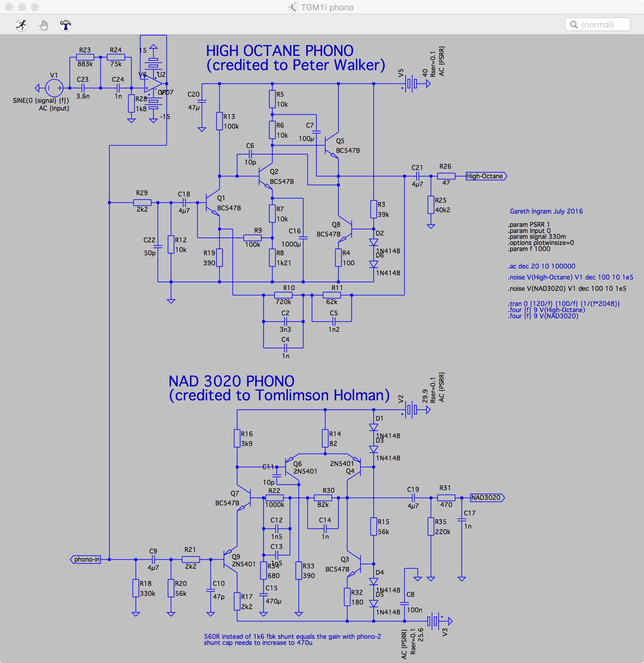Screen dimensions: 644x663
Task: Select diode D2 1N4148 symbol
Action: click(373, 242)
